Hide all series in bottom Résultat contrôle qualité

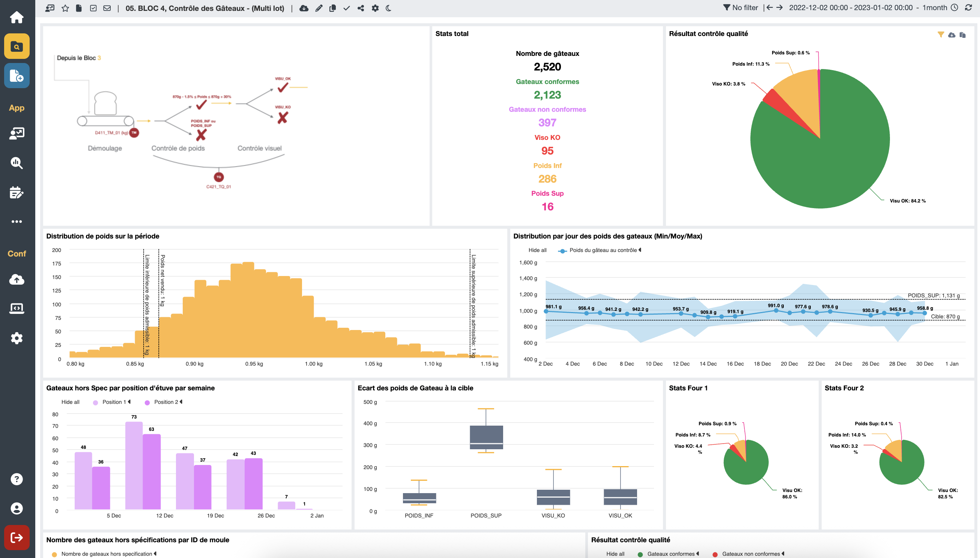615,554
